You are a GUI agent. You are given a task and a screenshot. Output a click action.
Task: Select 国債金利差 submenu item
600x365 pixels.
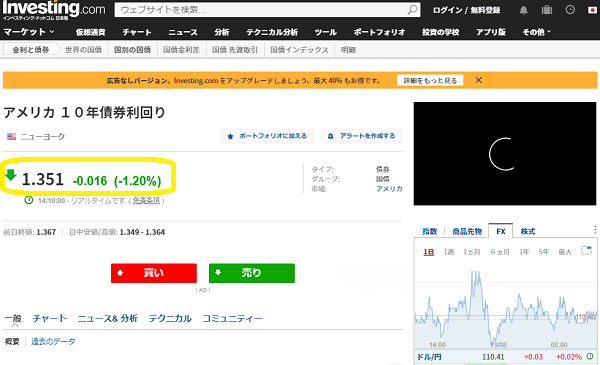tap(181, 50)
